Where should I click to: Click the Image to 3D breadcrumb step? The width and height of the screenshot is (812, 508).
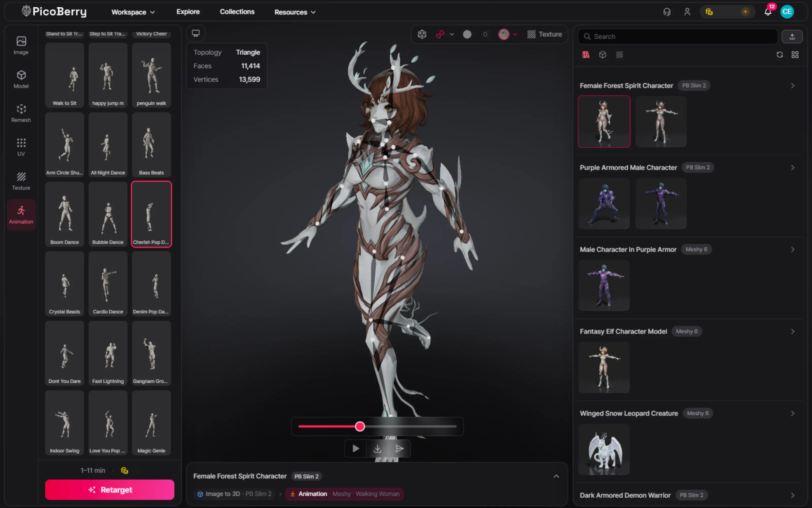[x=234, y=494]
